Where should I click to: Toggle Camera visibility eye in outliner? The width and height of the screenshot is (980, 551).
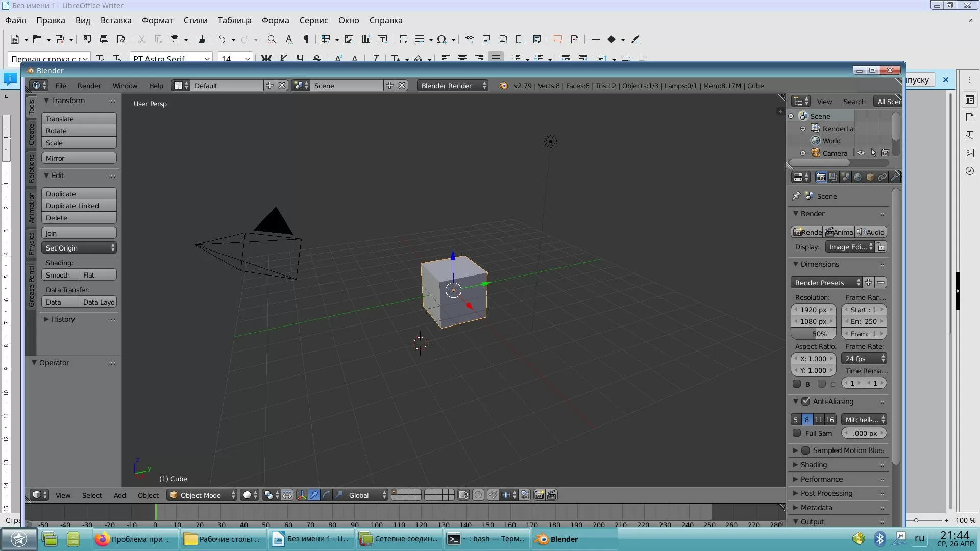click(x=861, y=153)
